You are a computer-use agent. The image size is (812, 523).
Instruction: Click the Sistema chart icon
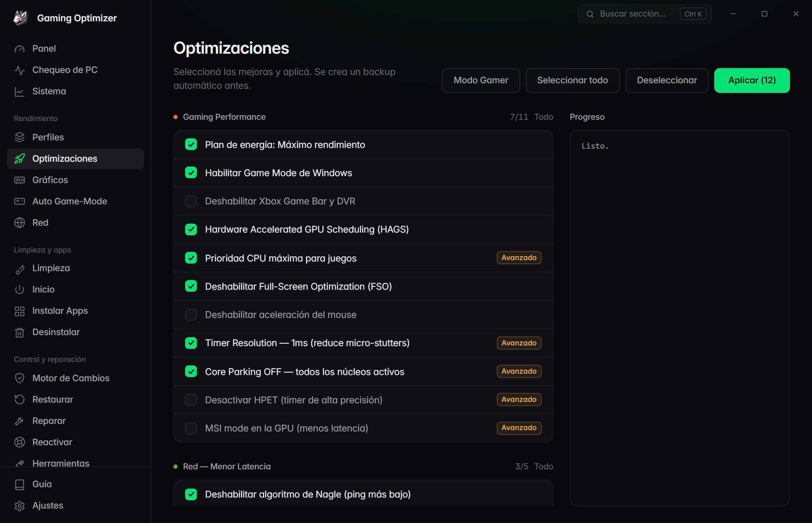coord(20,92)
